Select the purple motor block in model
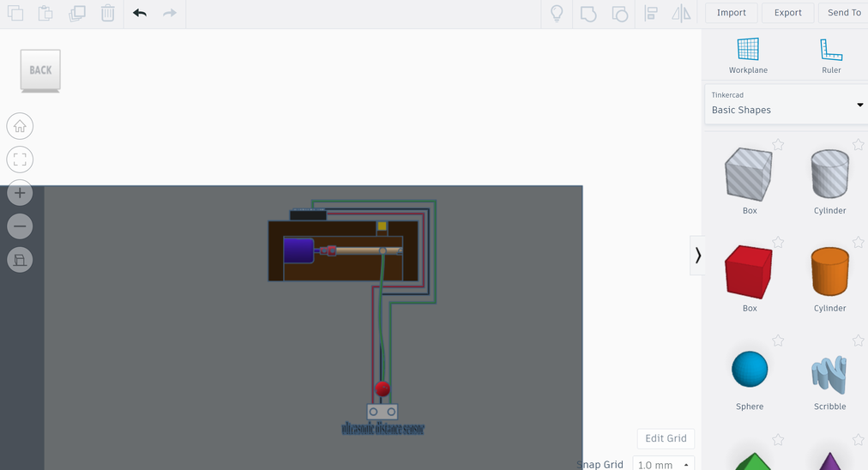 click(298, 250)
